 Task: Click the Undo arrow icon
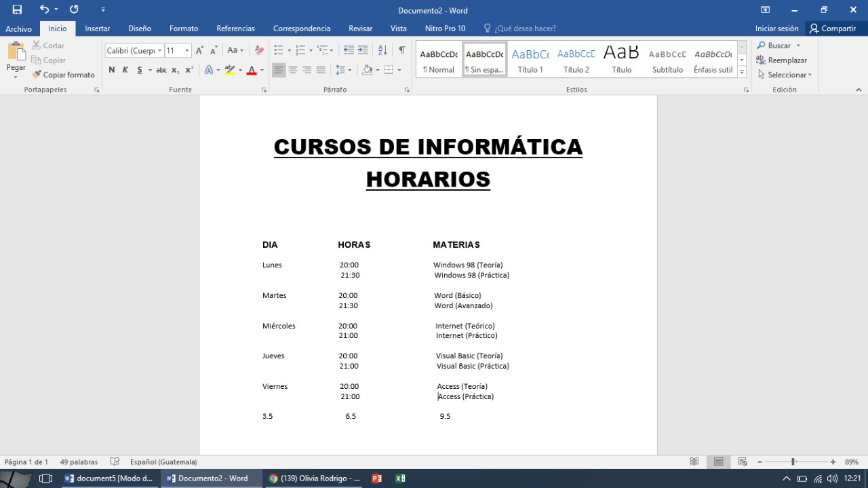point(44,10)
